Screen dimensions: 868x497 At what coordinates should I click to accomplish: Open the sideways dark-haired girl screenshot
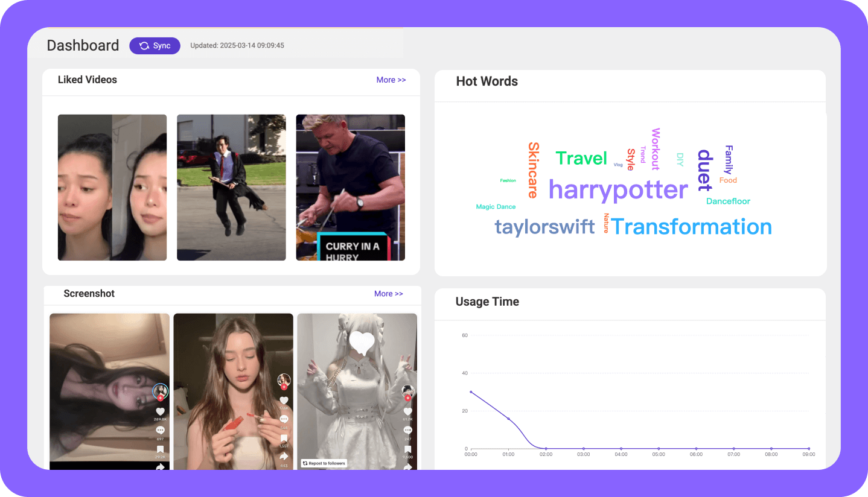pos(110,391)
